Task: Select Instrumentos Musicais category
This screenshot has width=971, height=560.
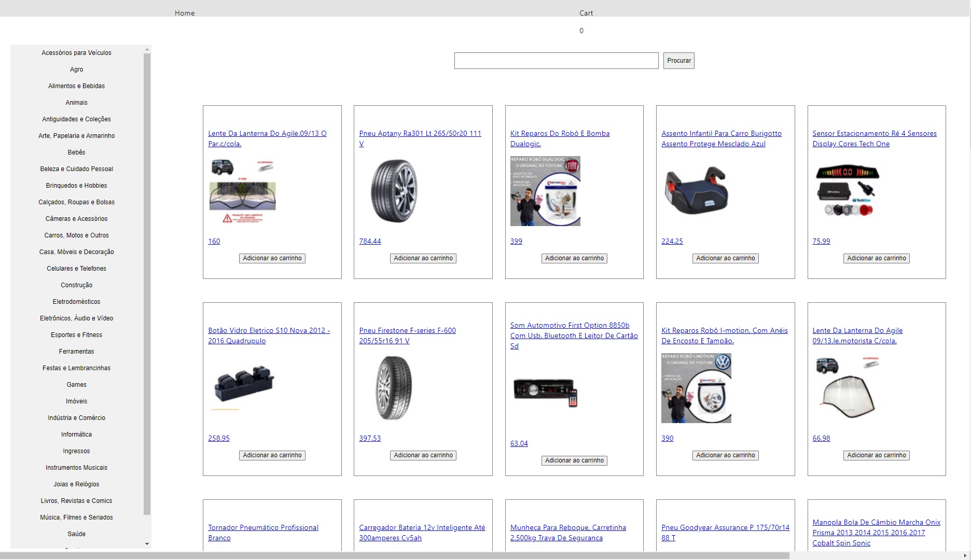Action: [76, 468]
